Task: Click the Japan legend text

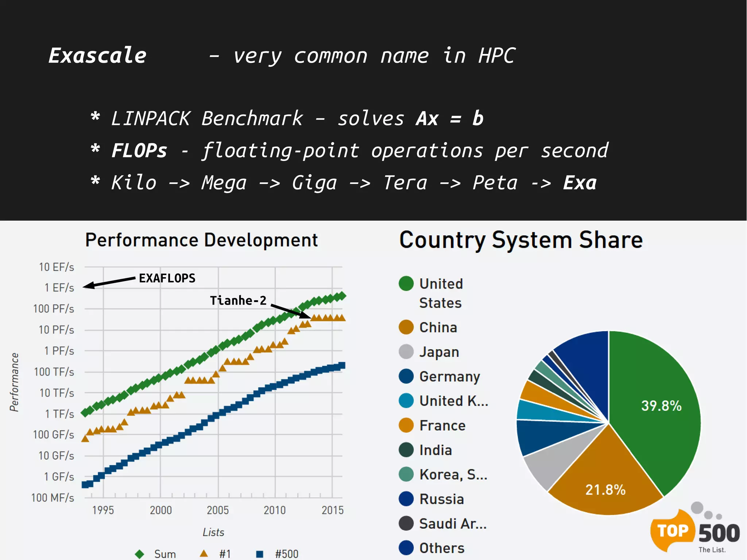Action: click(x=439, y=352)
